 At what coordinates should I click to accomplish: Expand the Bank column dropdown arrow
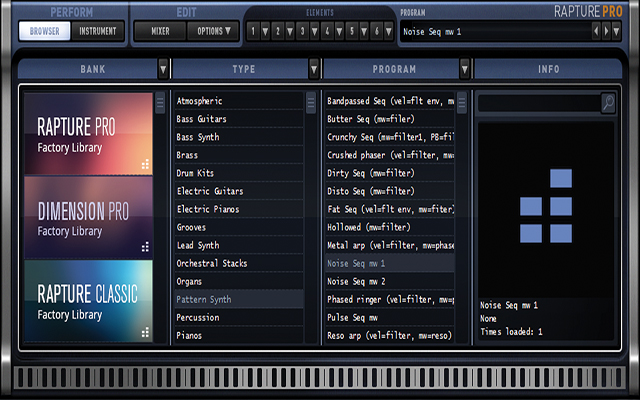[x=163, y=69]
